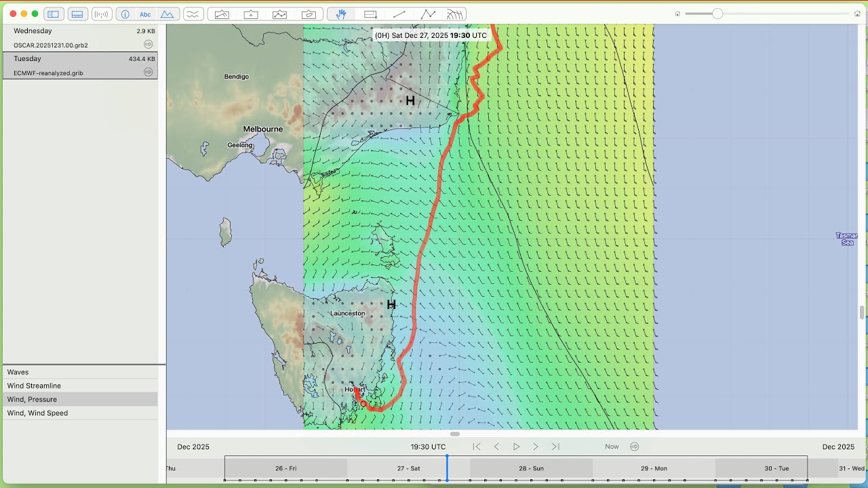
Task: Select the hand pan tool
Action: (x=341, y=14)
